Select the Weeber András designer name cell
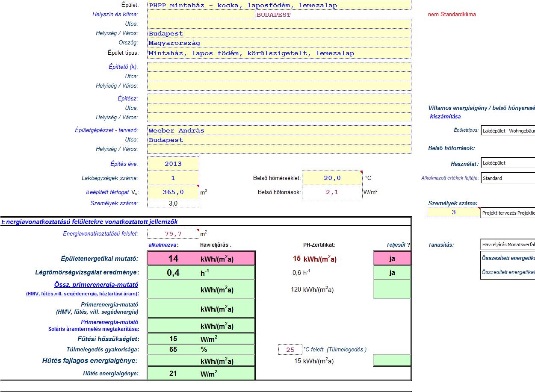 pos(279,131)
